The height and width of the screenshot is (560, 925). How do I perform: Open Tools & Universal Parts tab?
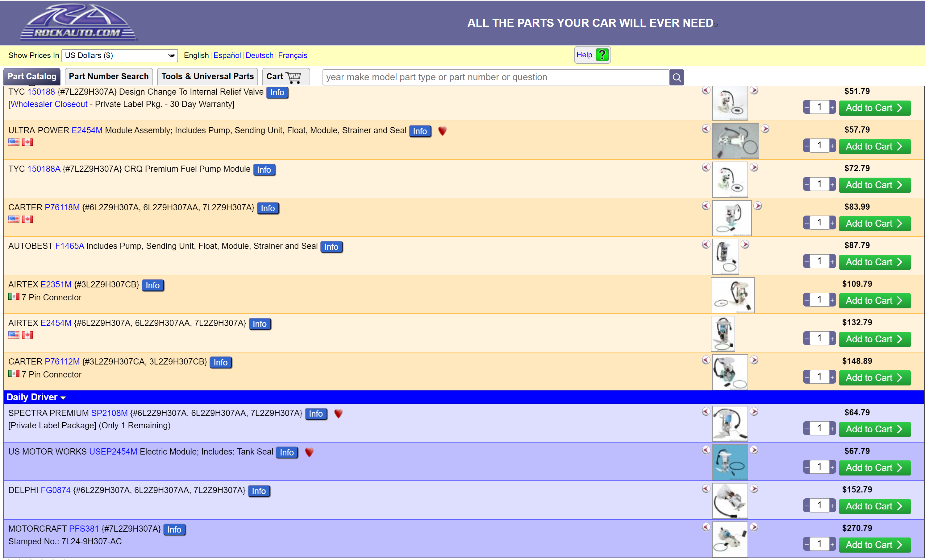tap(208, 76)
